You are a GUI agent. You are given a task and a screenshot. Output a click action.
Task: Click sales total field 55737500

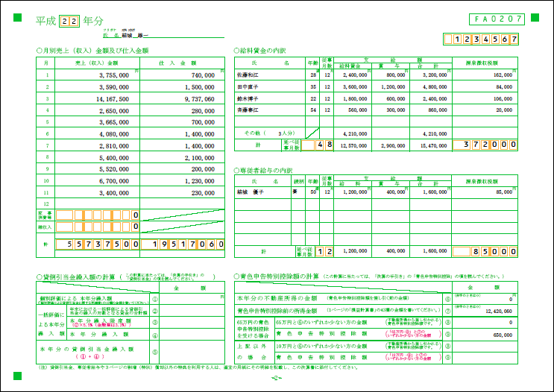coord(98,244)
